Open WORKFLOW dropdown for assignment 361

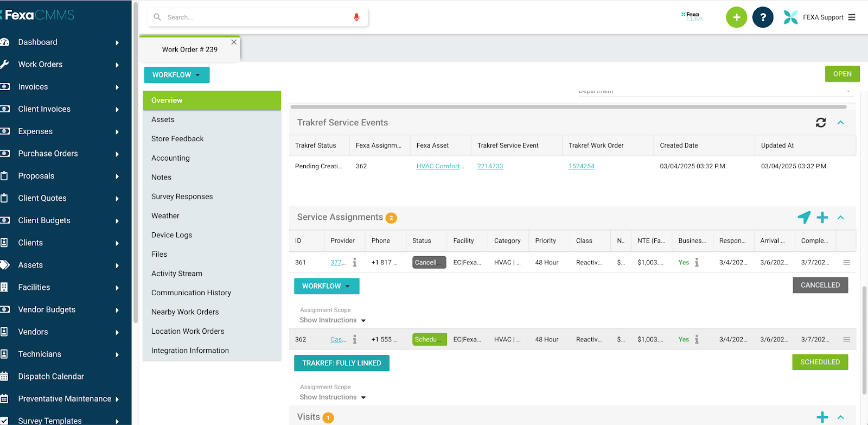pos(327,286)
